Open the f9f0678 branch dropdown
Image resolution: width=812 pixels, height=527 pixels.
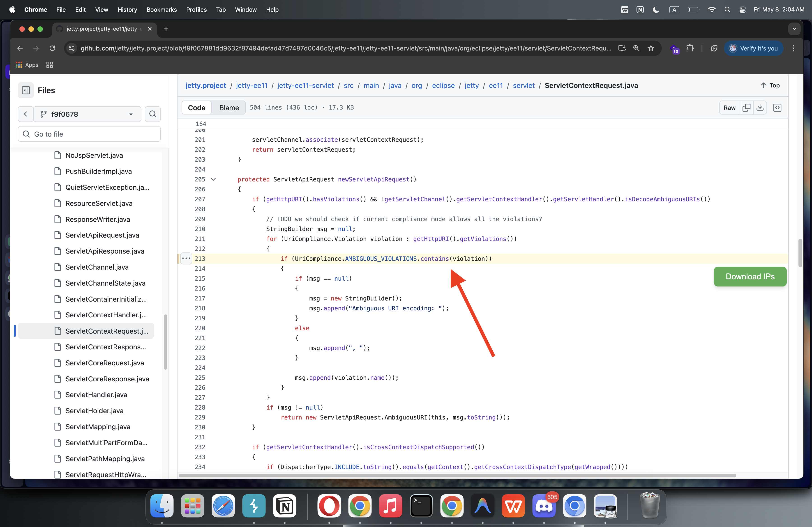87,114
